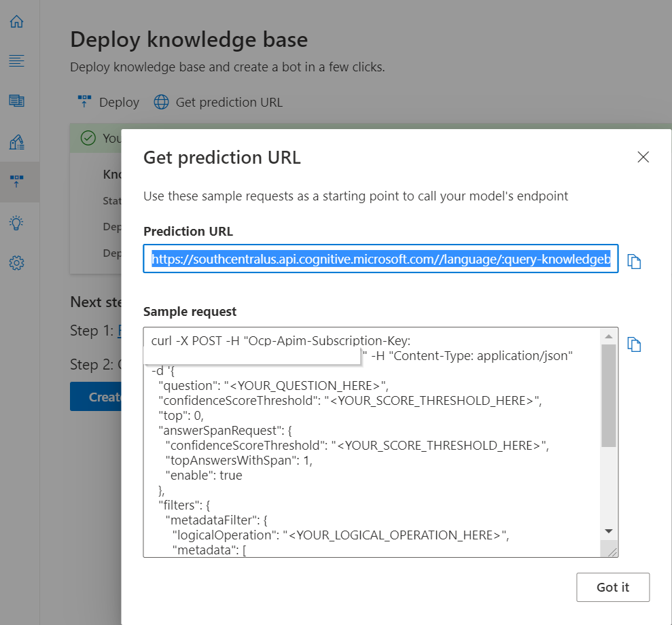Viewport: 672px width, 625px height.
Task: Open the edit knowledge base sidebar icon
Action: point(16,101)
